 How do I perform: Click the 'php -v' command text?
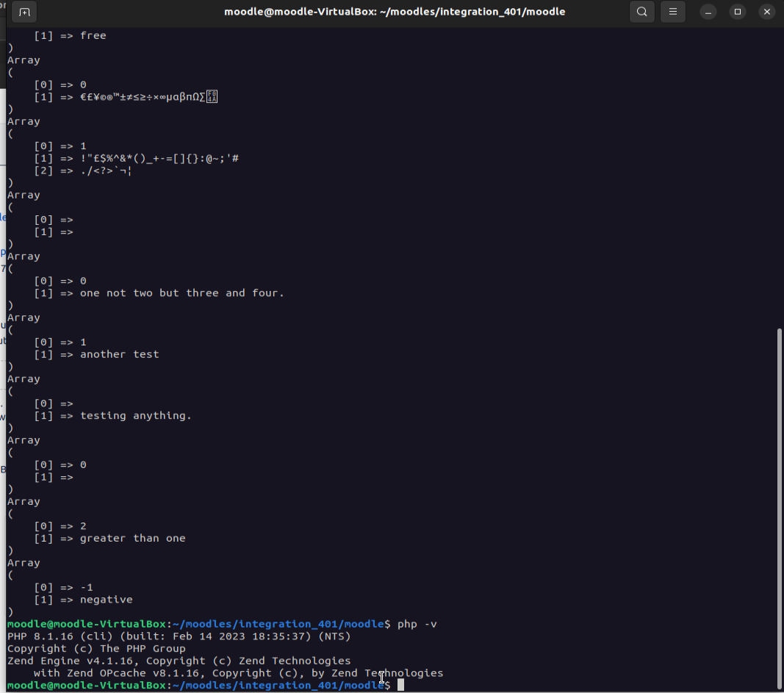tap(417, 625)
